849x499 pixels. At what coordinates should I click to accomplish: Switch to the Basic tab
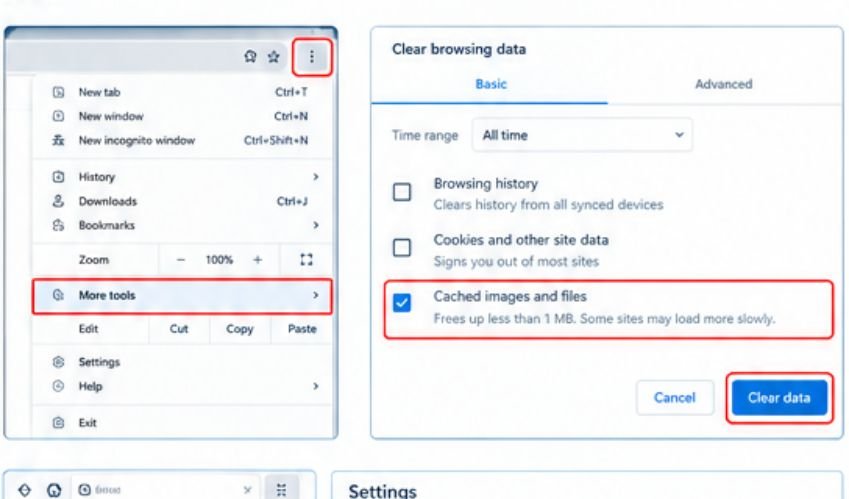(491, 84)
